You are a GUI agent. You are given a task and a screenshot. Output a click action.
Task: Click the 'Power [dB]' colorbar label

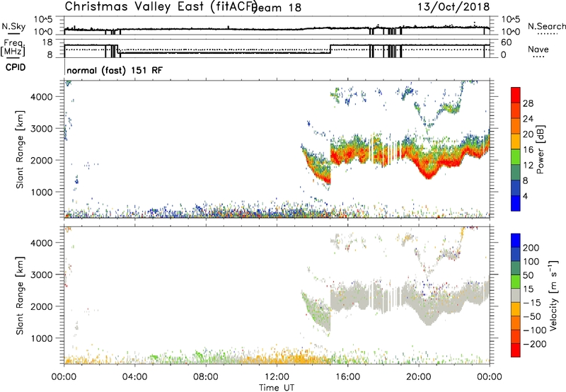point(541,149)
